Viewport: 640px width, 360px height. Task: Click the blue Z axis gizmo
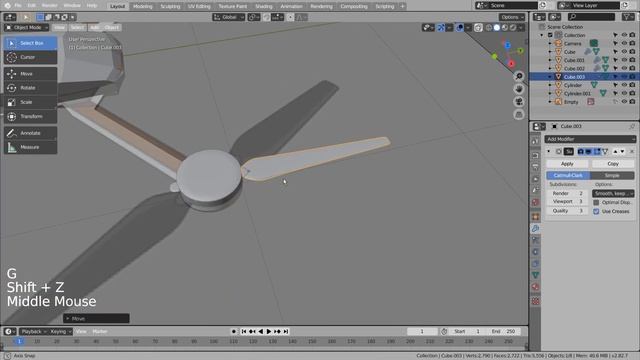tap(507, 45)
